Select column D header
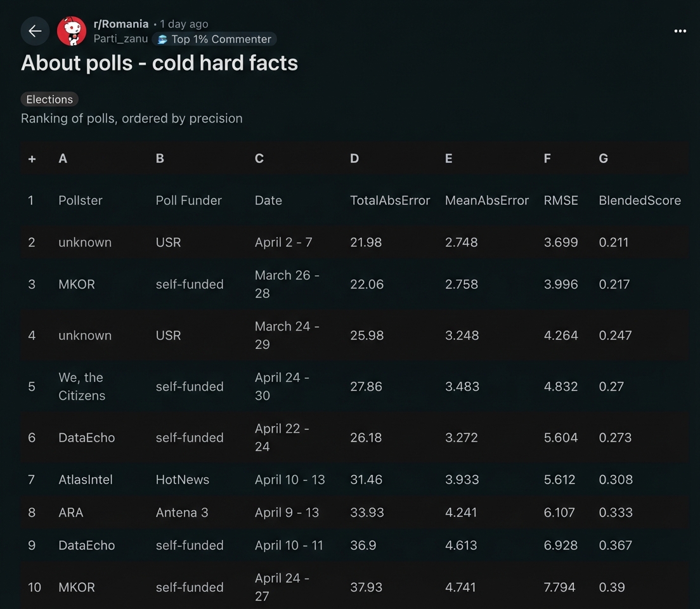This screenshot has width=700, height=609. point(354,159)
